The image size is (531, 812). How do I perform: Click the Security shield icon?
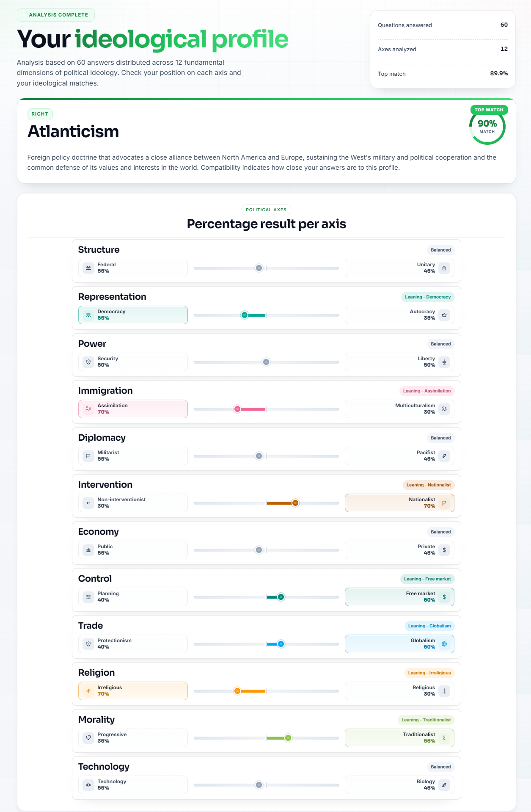click(x=88, y=362)
